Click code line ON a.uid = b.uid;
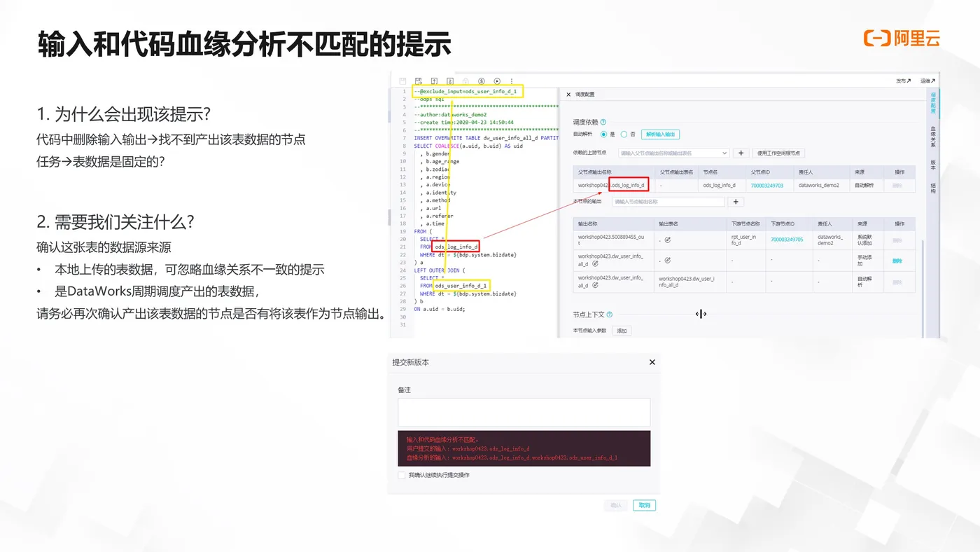Viewport: 980px width, 552px height. (x=440, y=309)
